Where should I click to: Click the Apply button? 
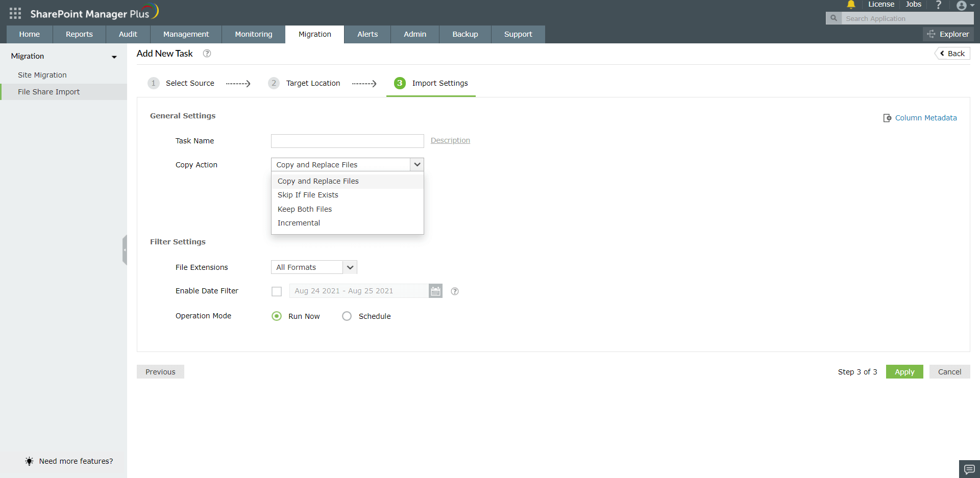coord(904,372)
